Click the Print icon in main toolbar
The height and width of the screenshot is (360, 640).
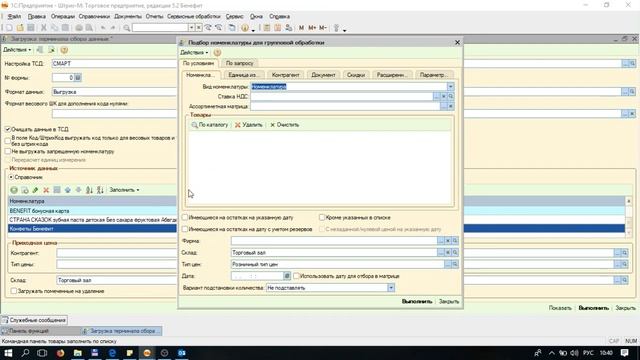click(x=79, y=28)
